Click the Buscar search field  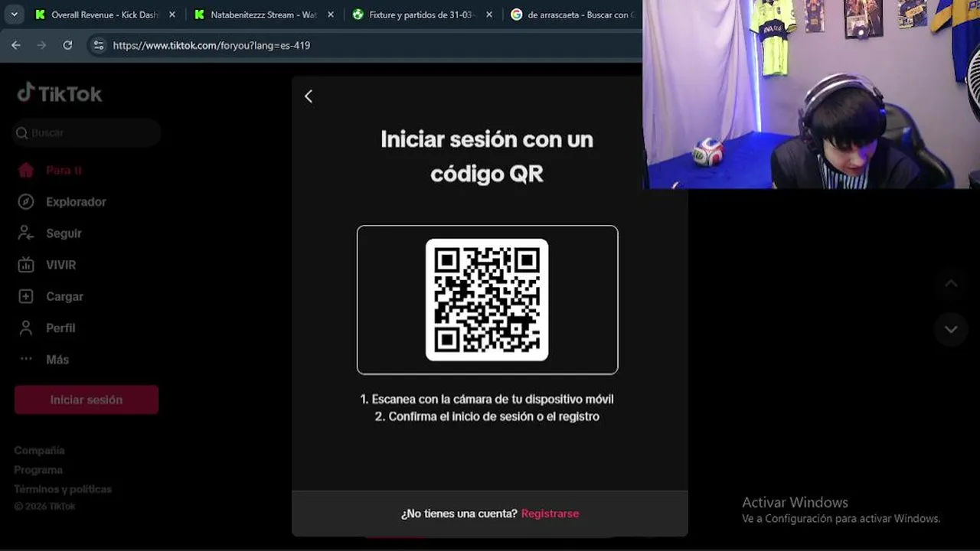(87, 133)
